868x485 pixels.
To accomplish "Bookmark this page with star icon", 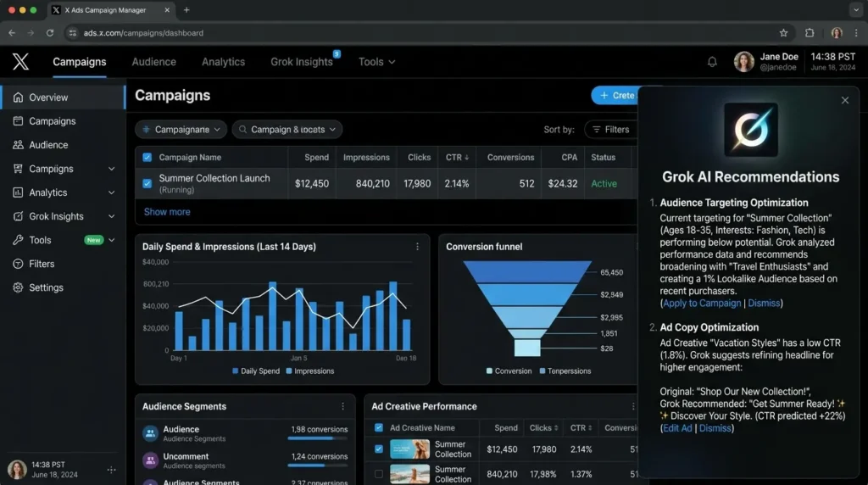I will 783,33.
